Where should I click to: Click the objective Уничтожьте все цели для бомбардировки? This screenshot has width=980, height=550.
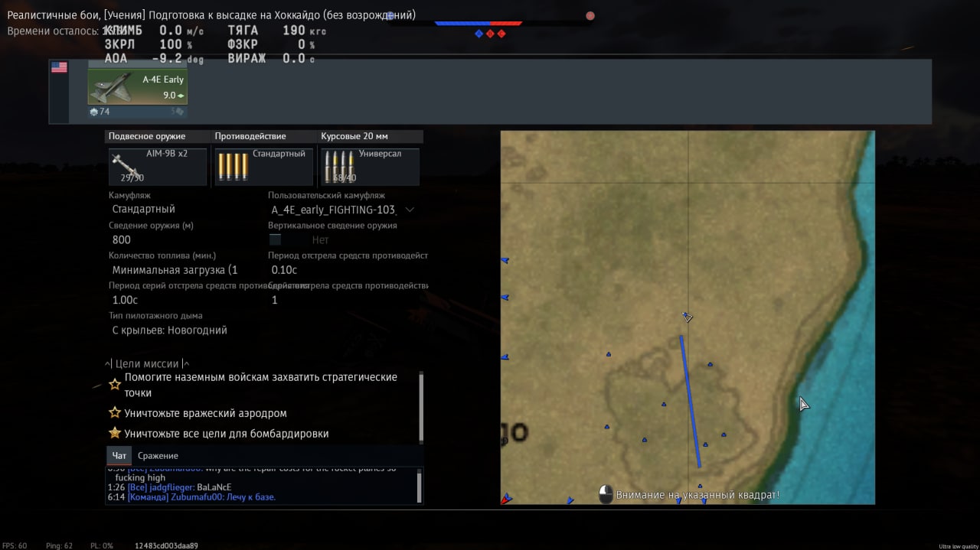click(227, 434)
